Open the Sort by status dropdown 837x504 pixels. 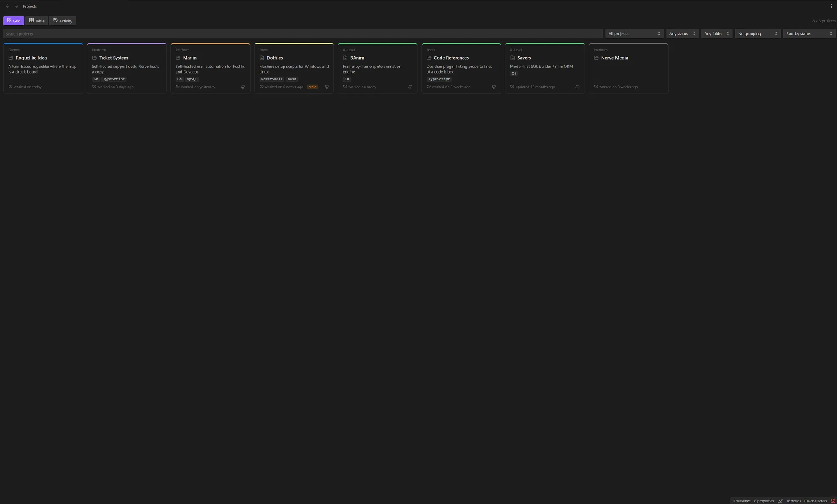pyautogui.click(x=809, y=33)
